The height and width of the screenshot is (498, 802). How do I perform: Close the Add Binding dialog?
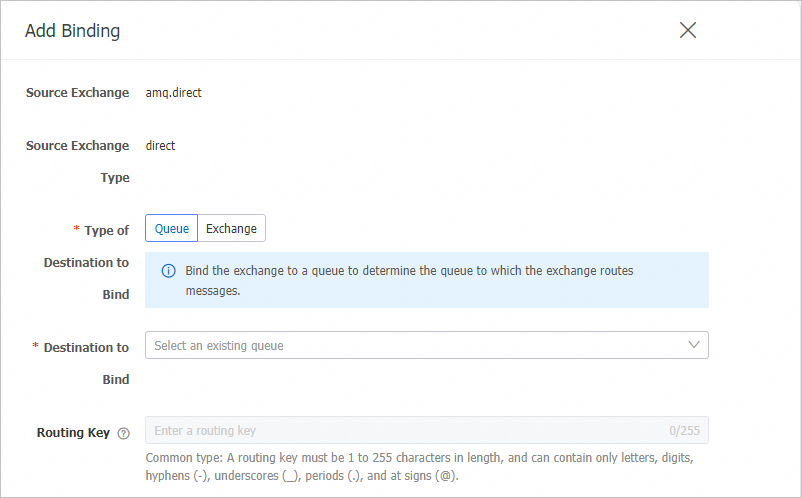[x=687, y=30]
